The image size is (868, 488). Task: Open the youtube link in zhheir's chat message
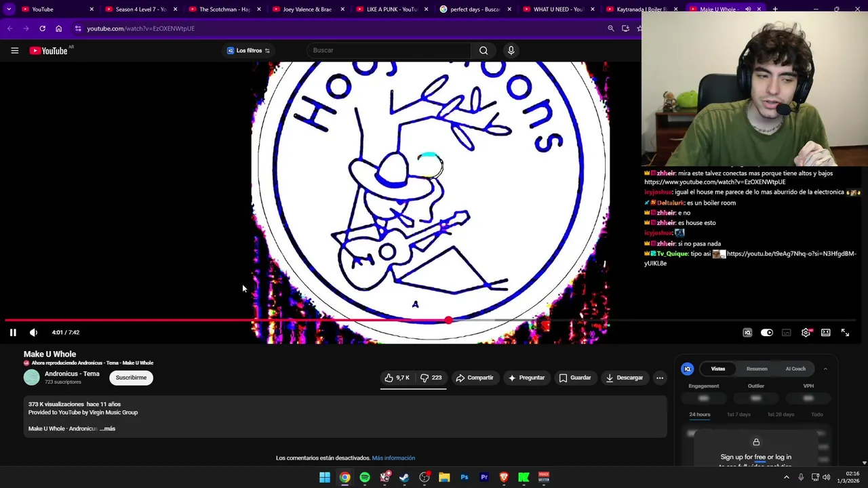click(715, 182)
